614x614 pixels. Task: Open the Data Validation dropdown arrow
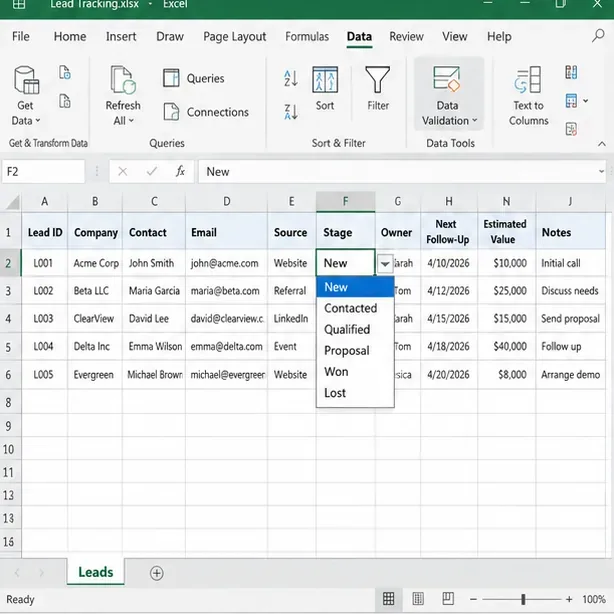point(475,120)
